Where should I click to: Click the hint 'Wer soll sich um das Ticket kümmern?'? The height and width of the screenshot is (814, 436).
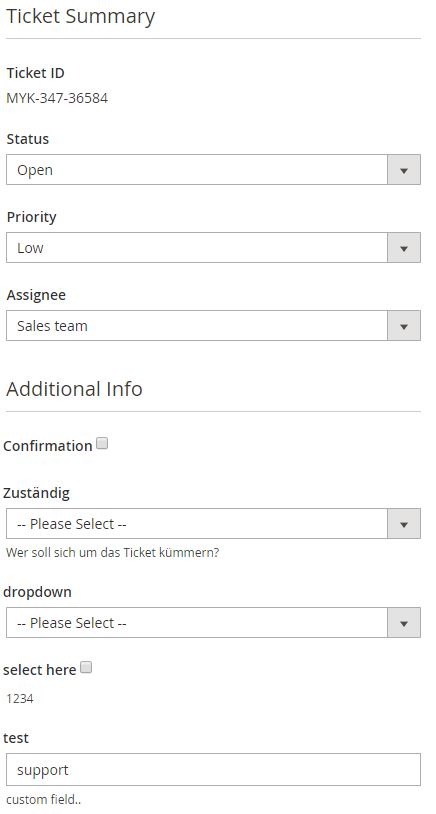pyautogui.click(x=113, y=553)
